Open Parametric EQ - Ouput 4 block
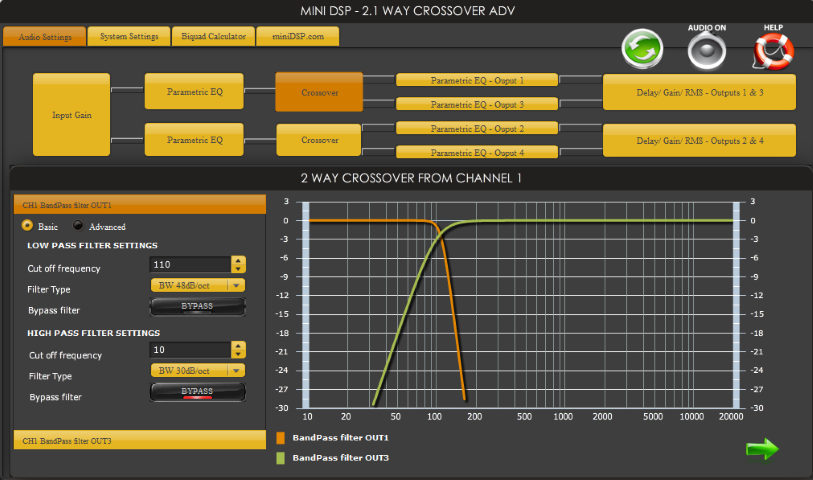The width and height of the screenshot is (813, 480). (x=477, y=152)
